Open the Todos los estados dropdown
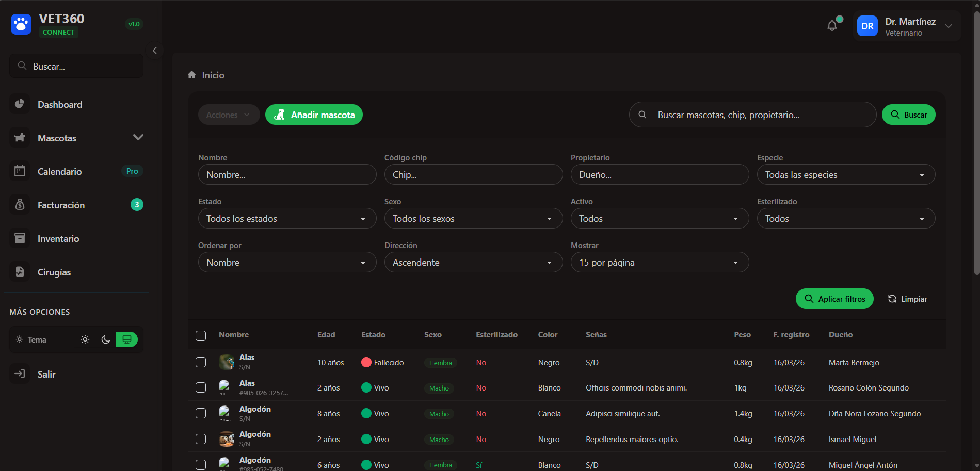Screen dimensions: 980x471 pyautogui.click(x=287, y=219)
